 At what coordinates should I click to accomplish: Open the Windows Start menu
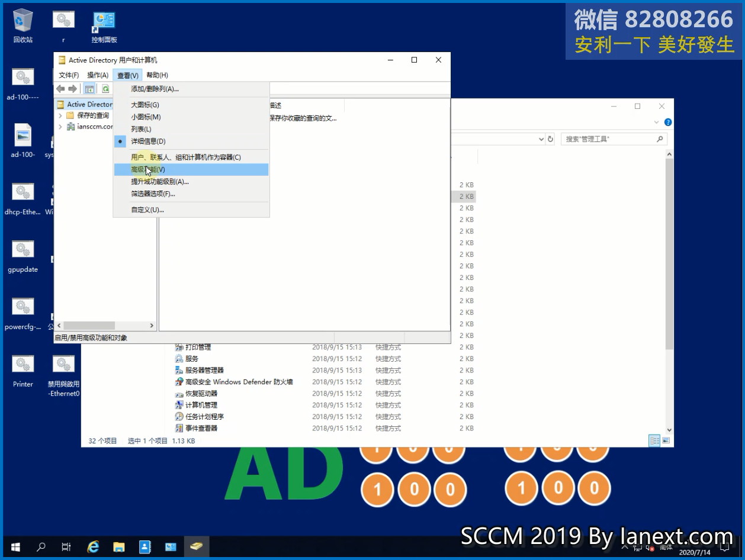[x=15, y=547]
